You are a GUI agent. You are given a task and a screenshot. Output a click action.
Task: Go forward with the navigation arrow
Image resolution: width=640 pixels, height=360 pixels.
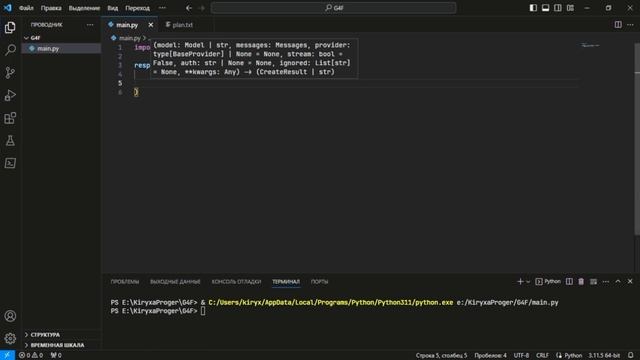pyautogui.click(x=201, y=8)
